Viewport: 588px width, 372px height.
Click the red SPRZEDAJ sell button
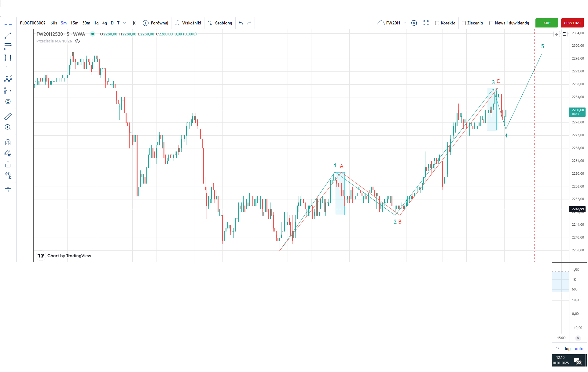(572, 23)
